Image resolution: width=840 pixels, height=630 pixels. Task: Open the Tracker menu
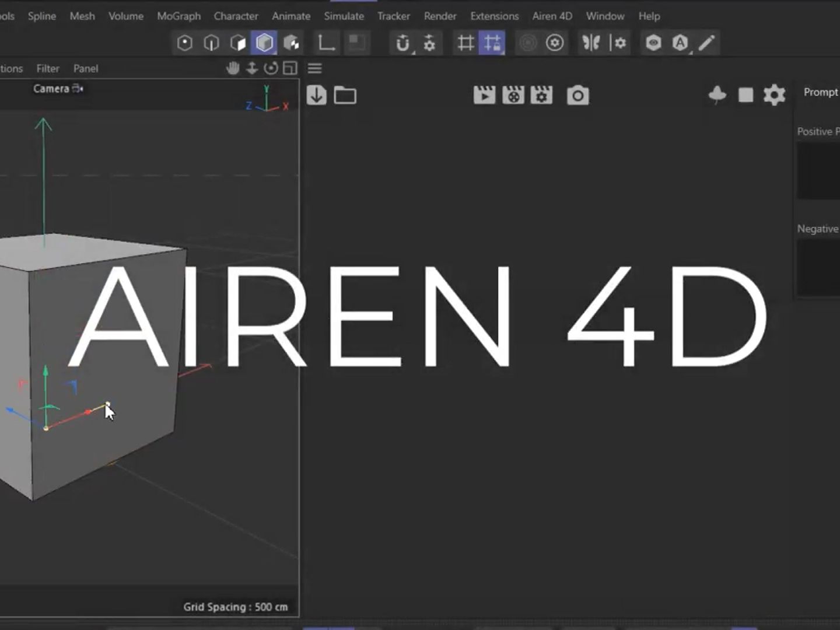[x=394, y=16]
